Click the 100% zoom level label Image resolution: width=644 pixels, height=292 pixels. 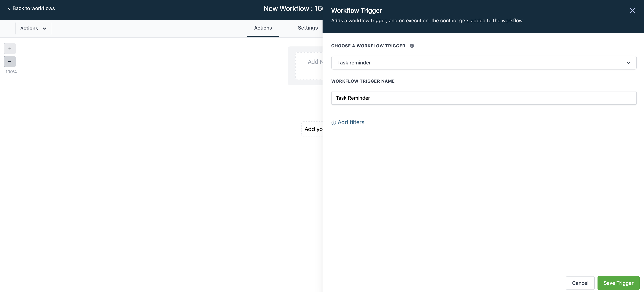(x=11, y=72)
